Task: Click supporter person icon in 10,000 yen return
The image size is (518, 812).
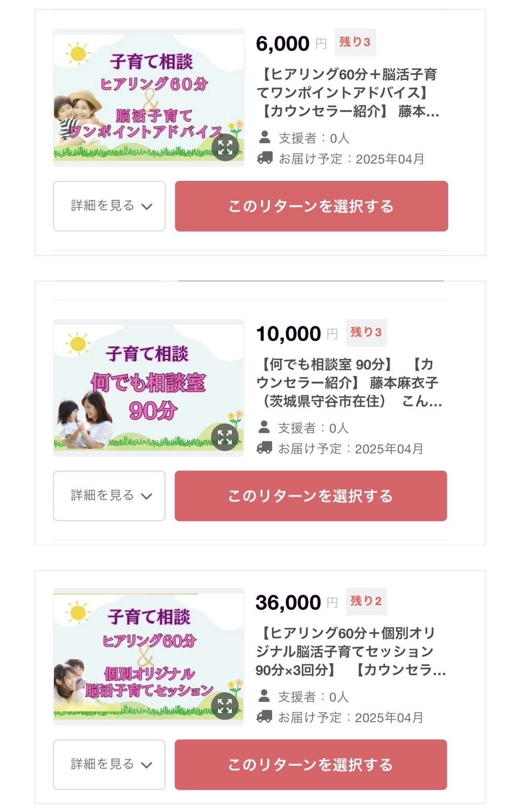Action: (x=264, y=427)
